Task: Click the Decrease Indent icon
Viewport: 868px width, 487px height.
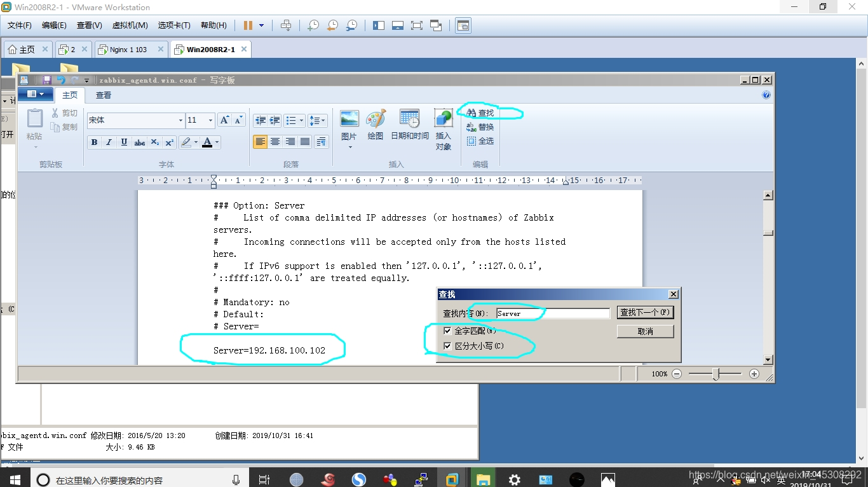Action: click(x=260, y=120)
